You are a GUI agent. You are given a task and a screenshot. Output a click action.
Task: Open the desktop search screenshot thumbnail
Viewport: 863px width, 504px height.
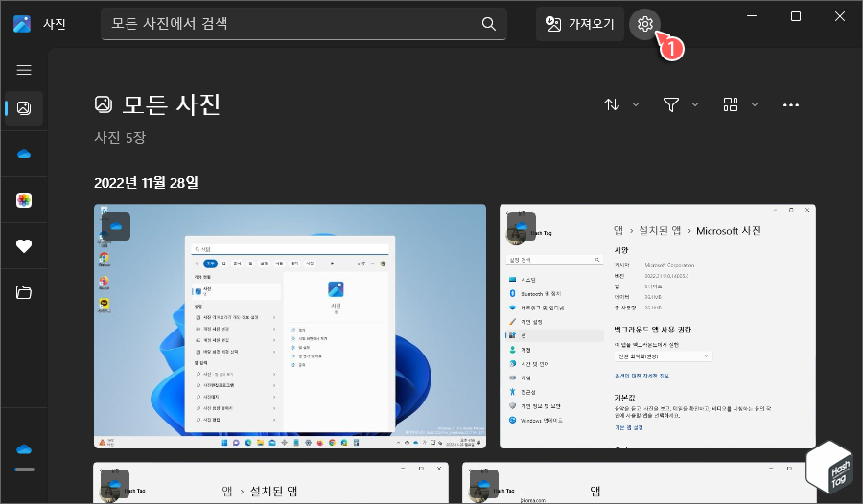290,327
